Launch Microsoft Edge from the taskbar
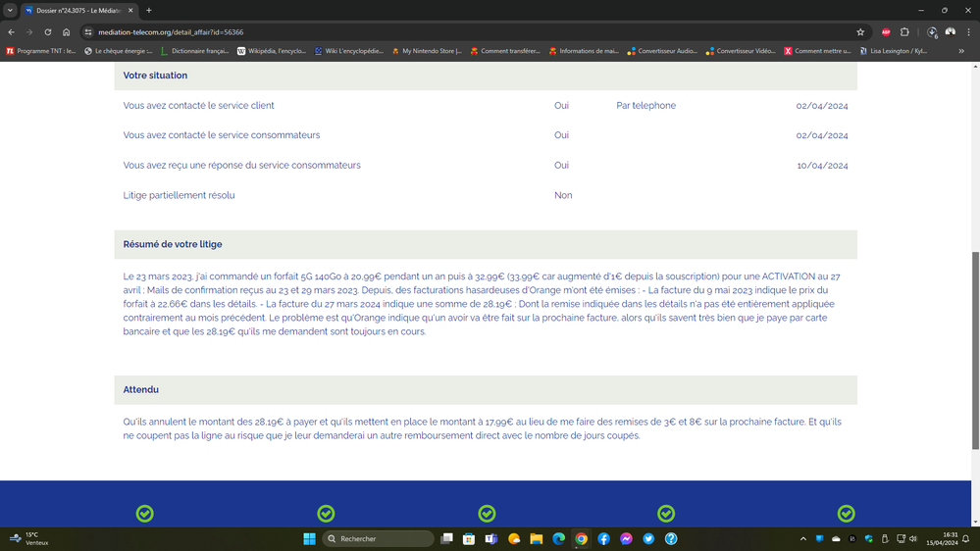The image size is (980, 551). click(x=559, y=538)
